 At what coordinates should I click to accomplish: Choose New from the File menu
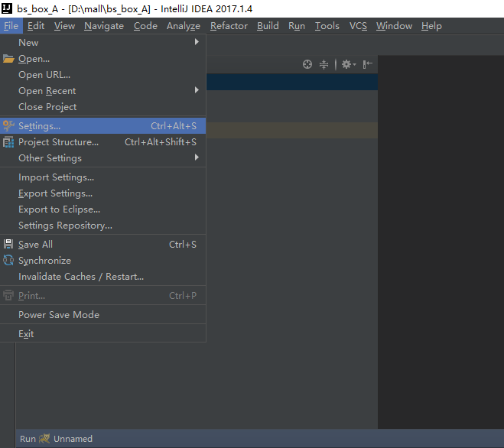click(102, 42)
